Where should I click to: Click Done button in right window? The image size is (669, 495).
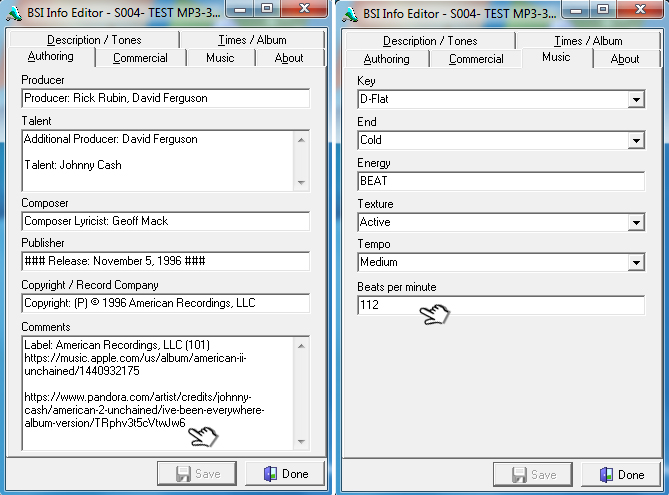621,475
